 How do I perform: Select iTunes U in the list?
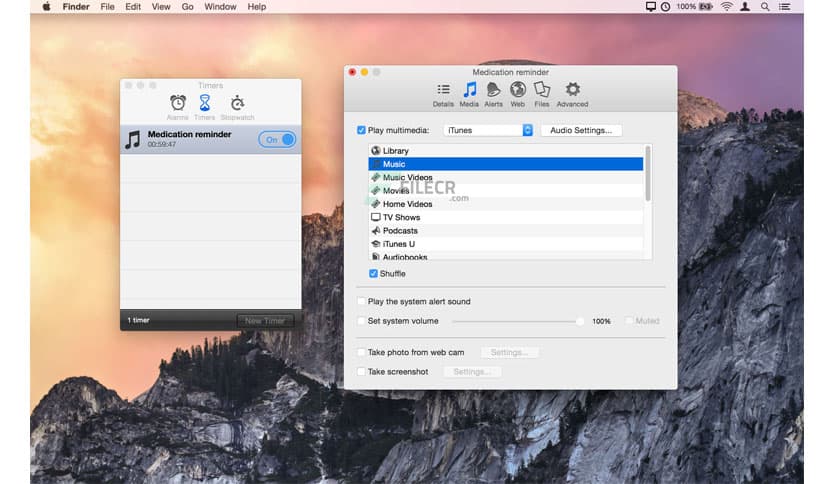click(x=506, y=244)
